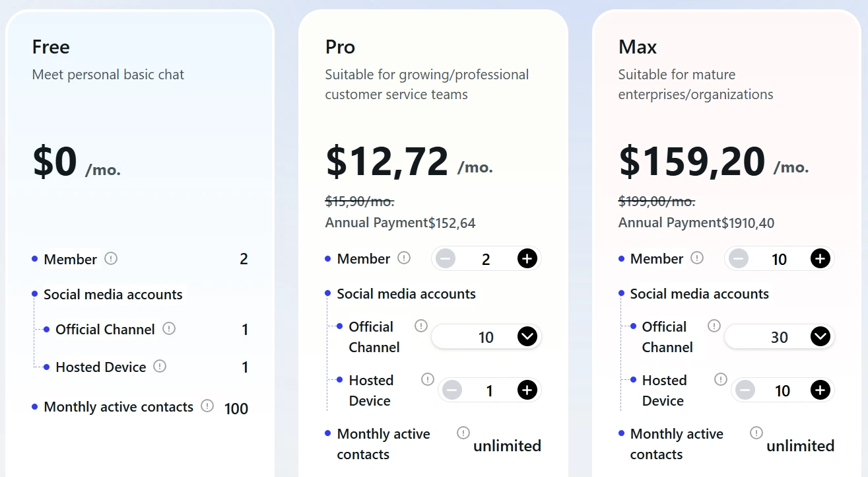Screen dimensions: 868x477
Task: Click info icon beside Pro Official Channel
Action: pos(421,326)
